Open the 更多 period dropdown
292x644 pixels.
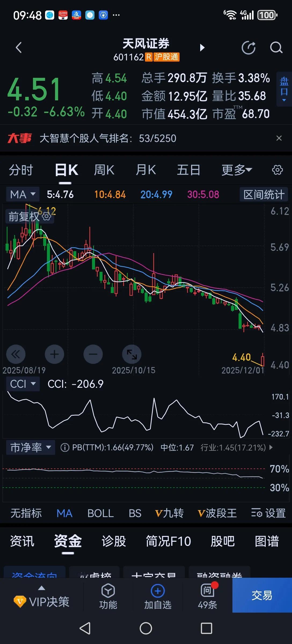tap(237, 170)
